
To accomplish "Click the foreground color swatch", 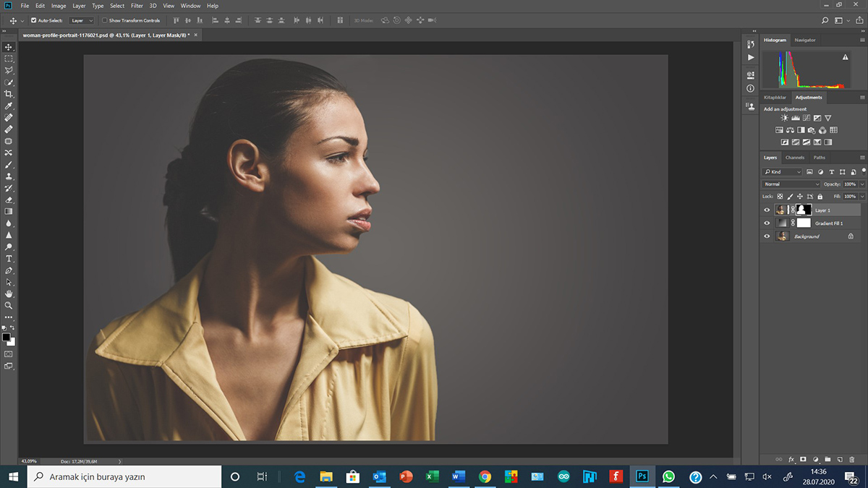I will [7, 337].
